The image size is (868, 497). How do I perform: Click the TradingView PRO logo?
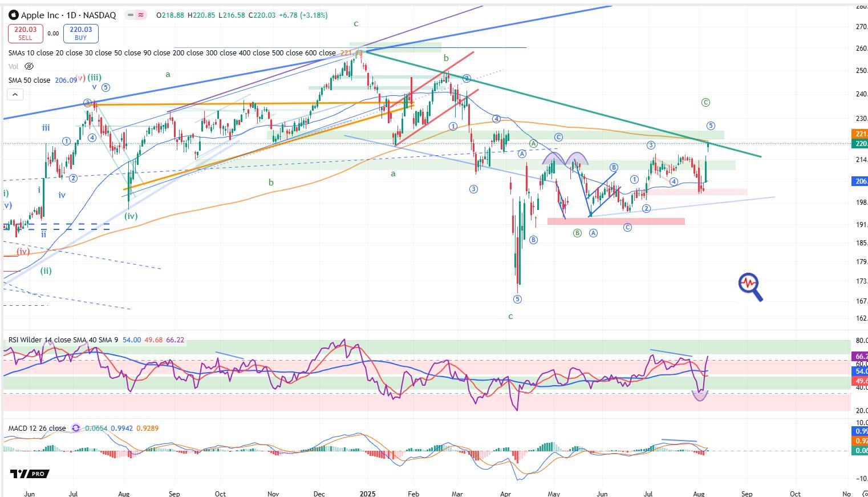point(29,474)
